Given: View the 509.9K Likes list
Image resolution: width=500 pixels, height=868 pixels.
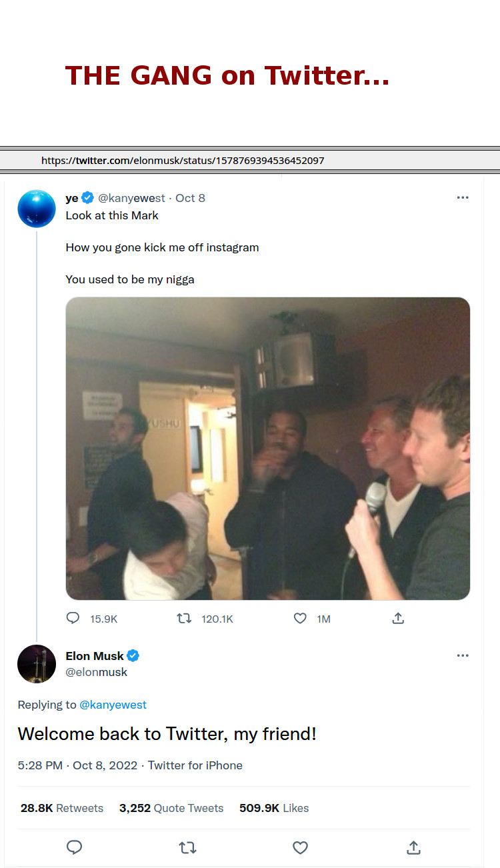Looking at the screenshot, I should pyautogui.click(x=274, y=808).
